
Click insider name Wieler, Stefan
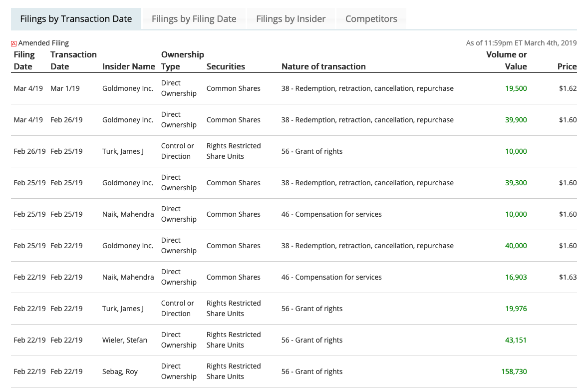pos(125,340)
